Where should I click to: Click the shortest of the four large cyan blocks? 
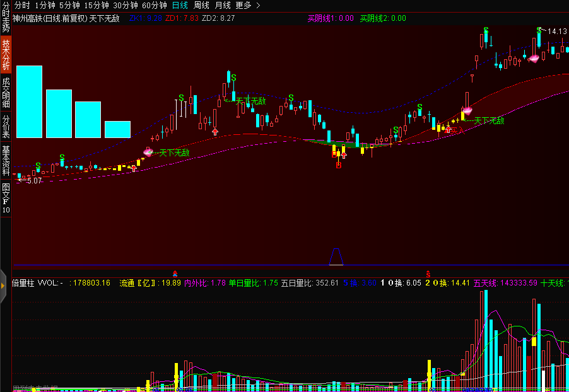coord(117,129)
